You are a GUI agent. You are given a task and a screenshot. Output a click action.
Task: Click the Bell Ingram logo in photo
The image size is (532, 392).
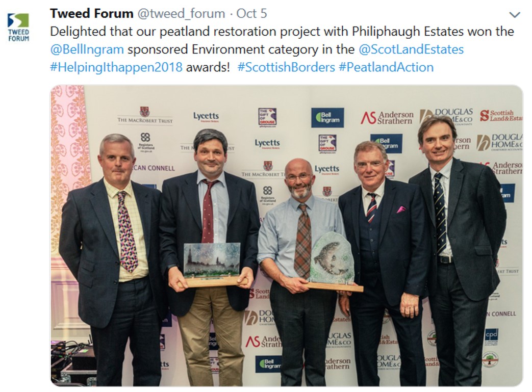(x=327, y=118)
